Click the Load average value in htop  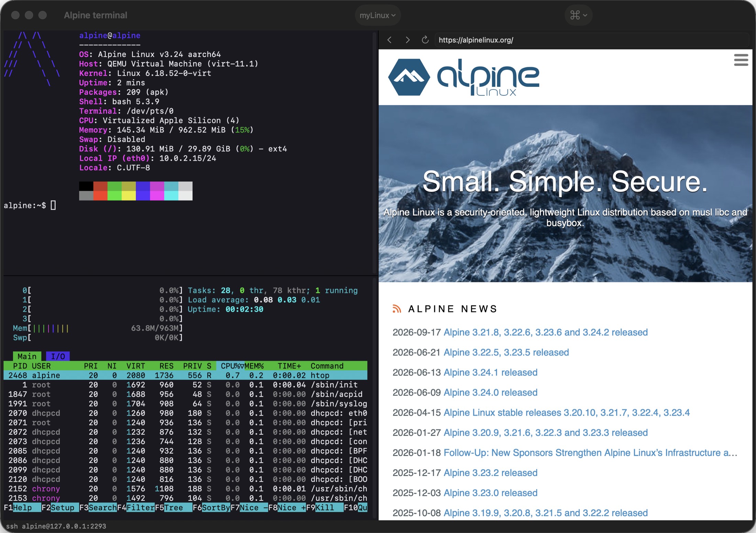click(287, 300)
